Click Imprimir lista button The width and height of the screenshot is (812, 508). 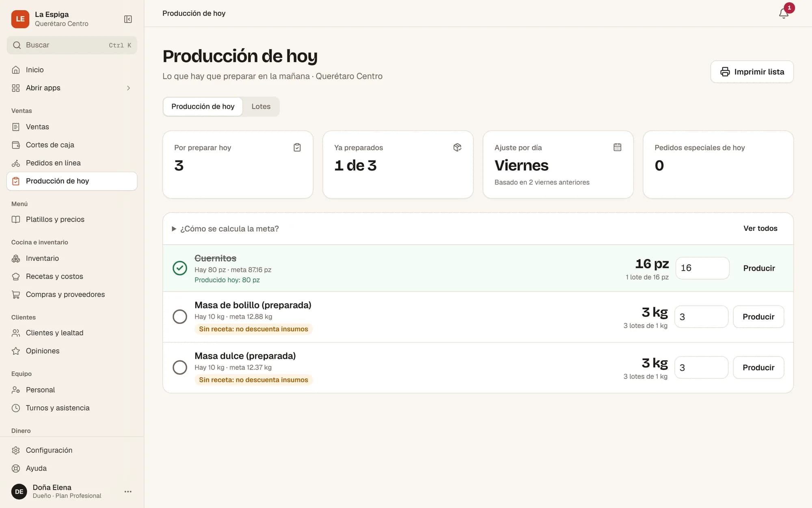point(752,72)
